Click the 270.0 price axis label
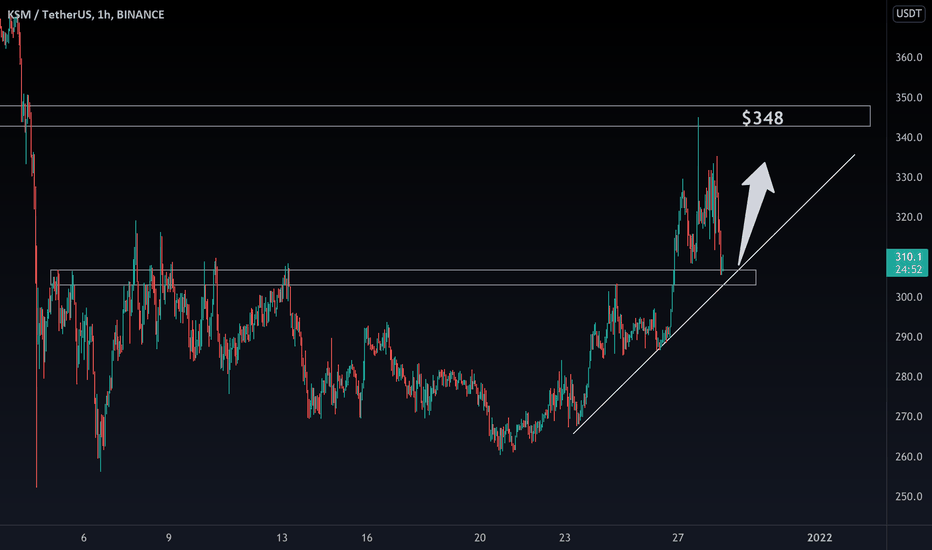The image size is (932, 550). [909, 417]
